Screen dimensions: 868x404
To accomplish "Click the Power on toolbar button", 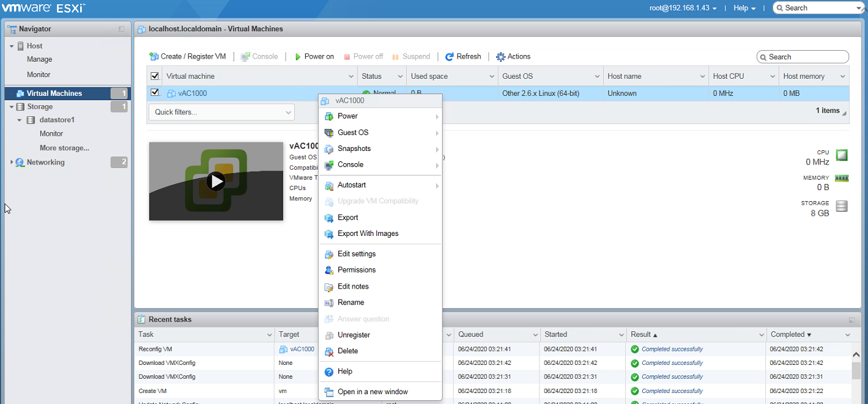I will pyautogui.click(x=314, y=56).
